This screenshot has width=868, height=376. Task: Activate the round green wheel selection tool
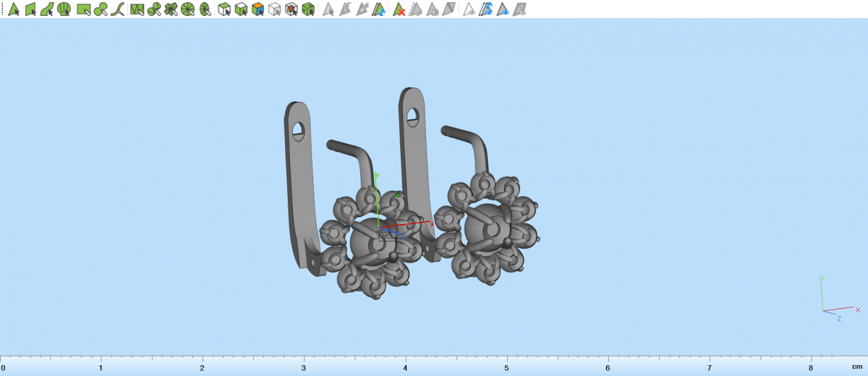188,9
